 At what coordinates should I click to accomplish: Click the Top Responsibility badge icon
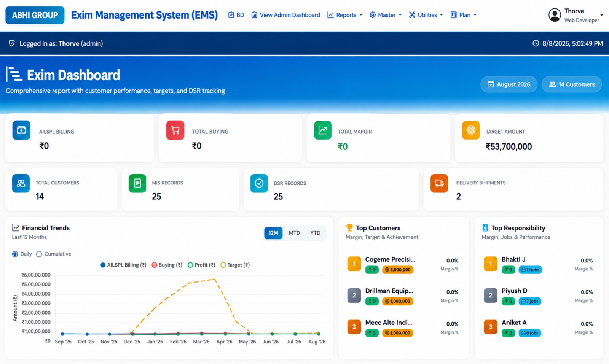pos(485,227)
